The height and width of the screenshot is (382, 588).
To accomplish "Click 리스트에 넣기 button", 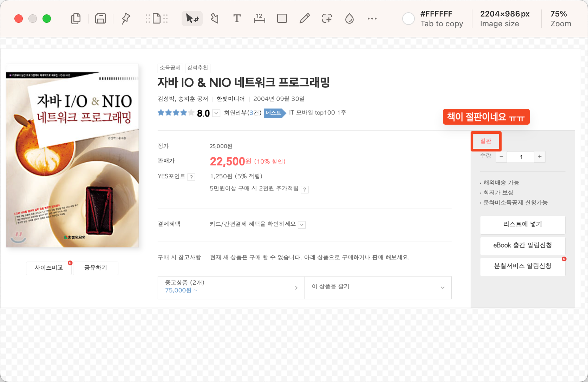I will coord(523,225).
